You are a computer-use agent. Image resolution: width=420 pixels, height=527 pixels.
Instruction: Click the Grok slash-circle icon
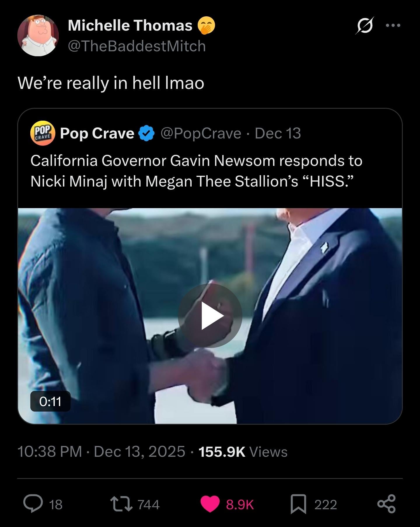click(x=365, y=26)
